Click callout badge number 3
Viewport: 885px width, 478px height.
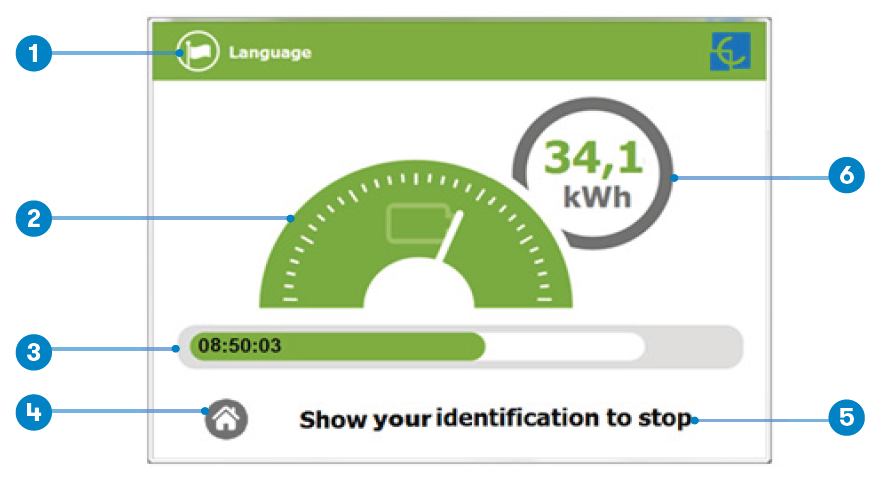[35, 350]
